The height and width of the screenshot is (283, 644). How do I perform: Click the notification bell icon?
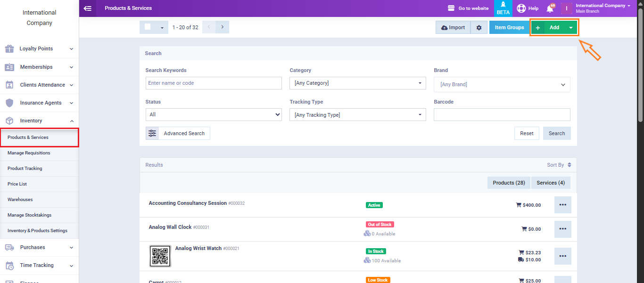(550, 8)
